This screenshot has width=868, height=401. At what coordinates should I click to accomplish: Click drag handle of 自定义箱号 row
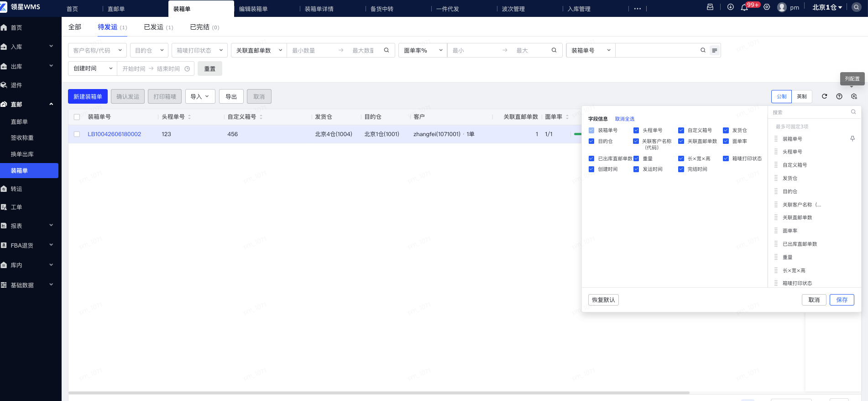(x=776, y=165)
